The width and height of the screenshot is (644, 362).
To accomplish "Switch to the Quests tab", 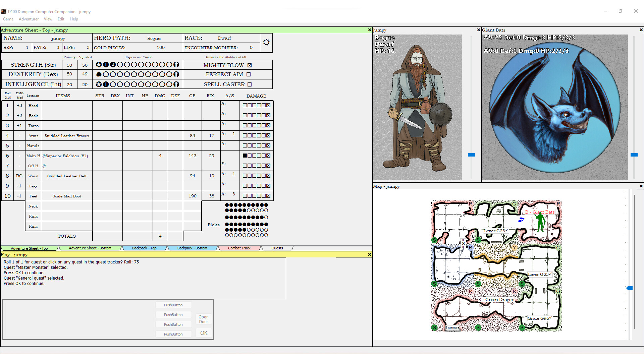I will click(277, 248).
